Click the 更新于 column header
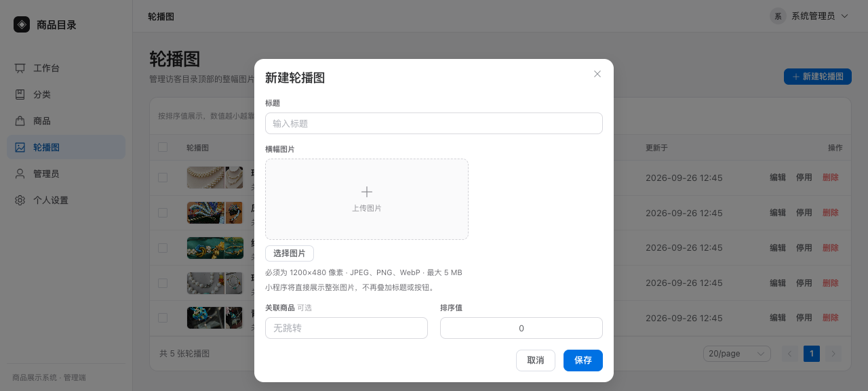 (656, 148)
